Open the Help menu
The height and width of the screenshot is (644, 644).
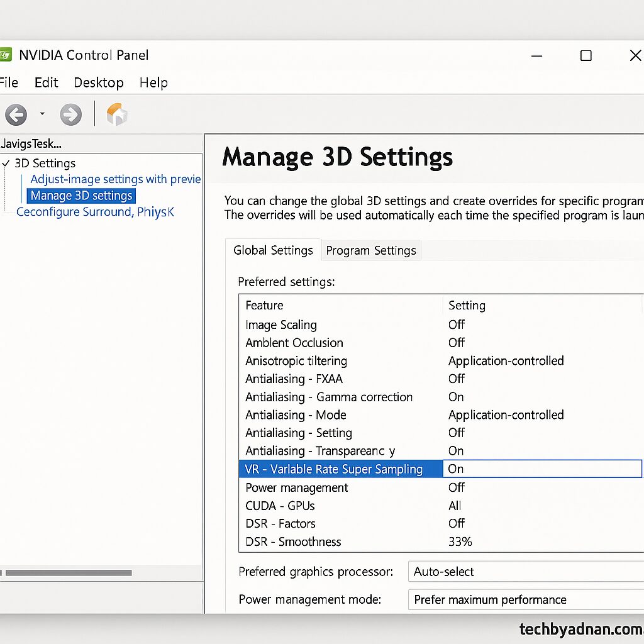point(153,82)
